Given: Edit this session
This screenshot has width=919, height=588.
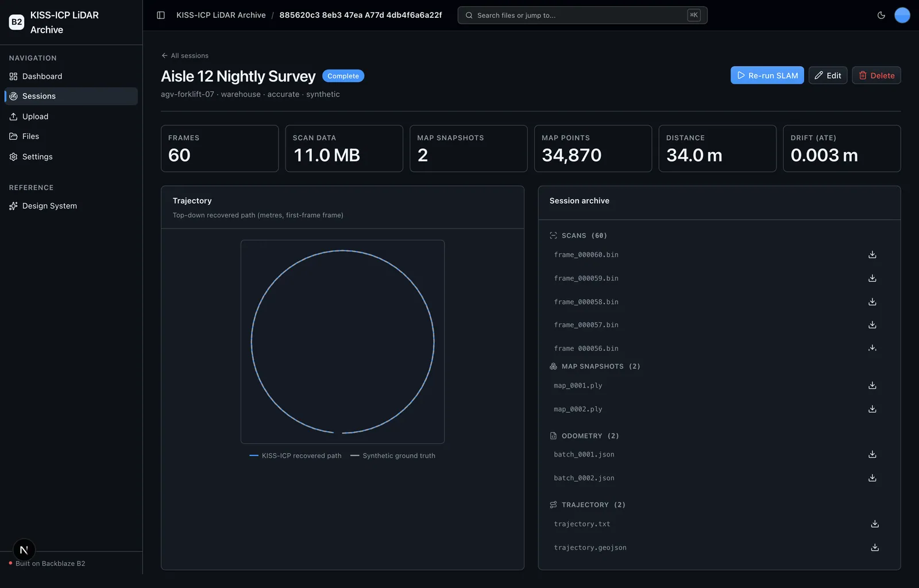Looking at the screenshot, I should [x=828, y=75].
